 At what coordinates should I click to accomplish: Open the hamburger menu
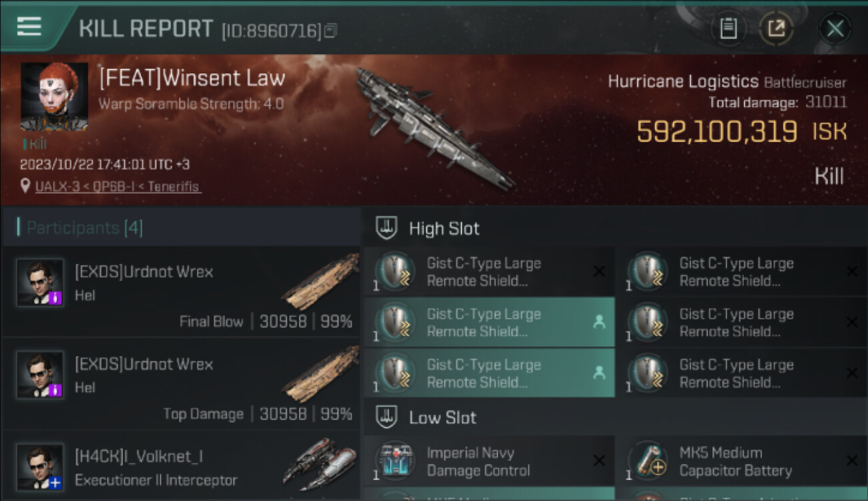[29, 27]
